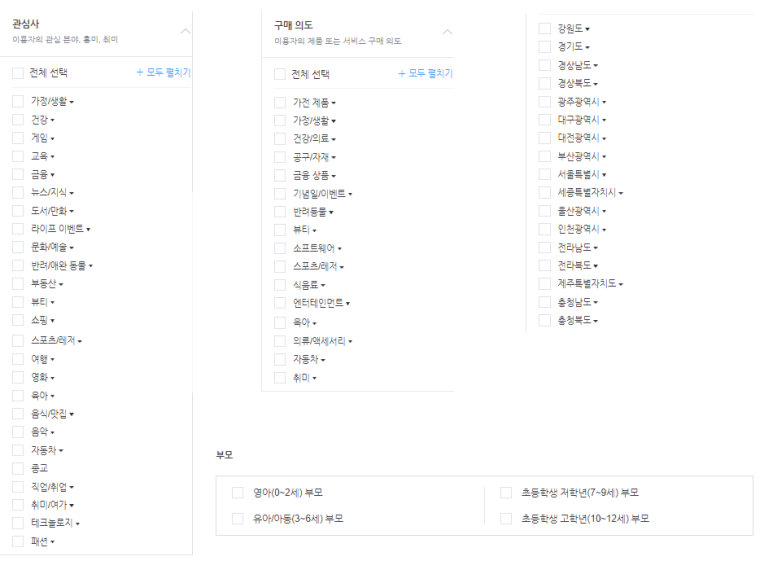Check 전체 선택 in the 구매 의도 panel
The width and height of the screenshot is (773, 561).
[x=280, y=74]
